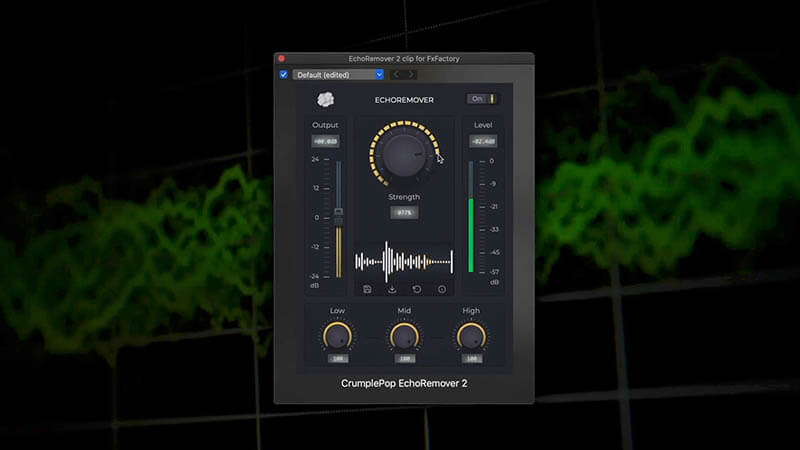Click the green Level meter bar
800x450 pixels.
471,235
